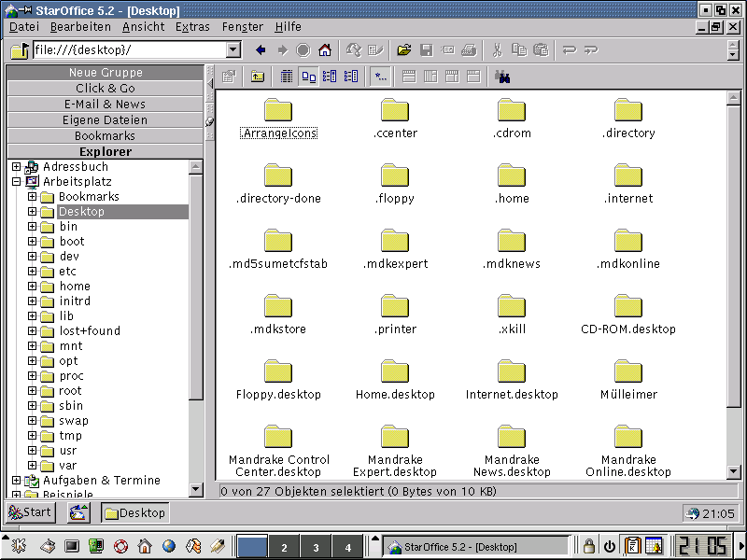Screen dimensions: 747x560
Task: Click the Redo arrow icon
Action: click(591, 50)
